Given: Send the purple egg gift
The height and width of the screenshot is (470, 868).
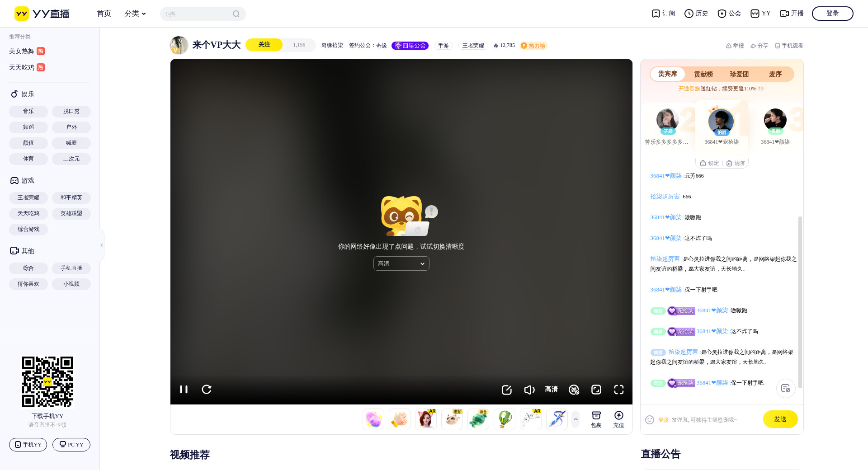Looking at the screenshot, I should [373, 419].
